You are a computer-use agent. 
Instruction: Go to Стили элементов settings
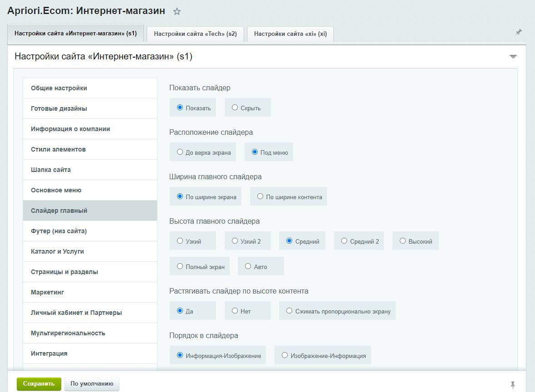pos(90,149)
